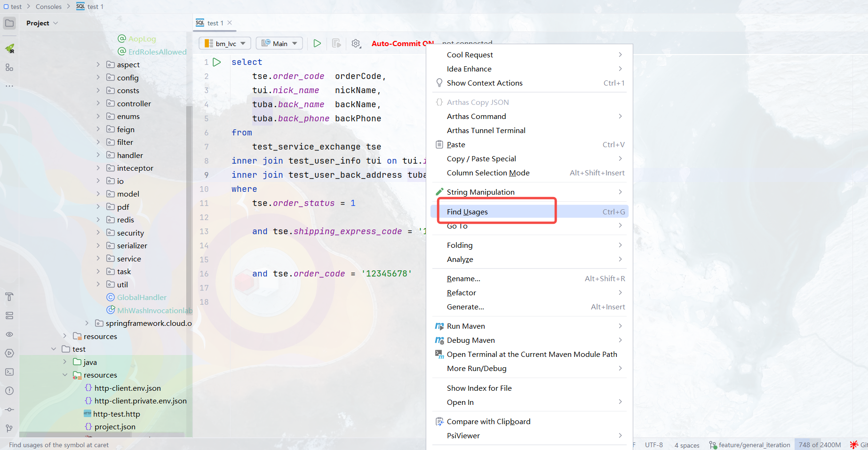Click the Execute Script icon next to Run
Viewport: 868px width, 450px height.
[x=336, y=43]
